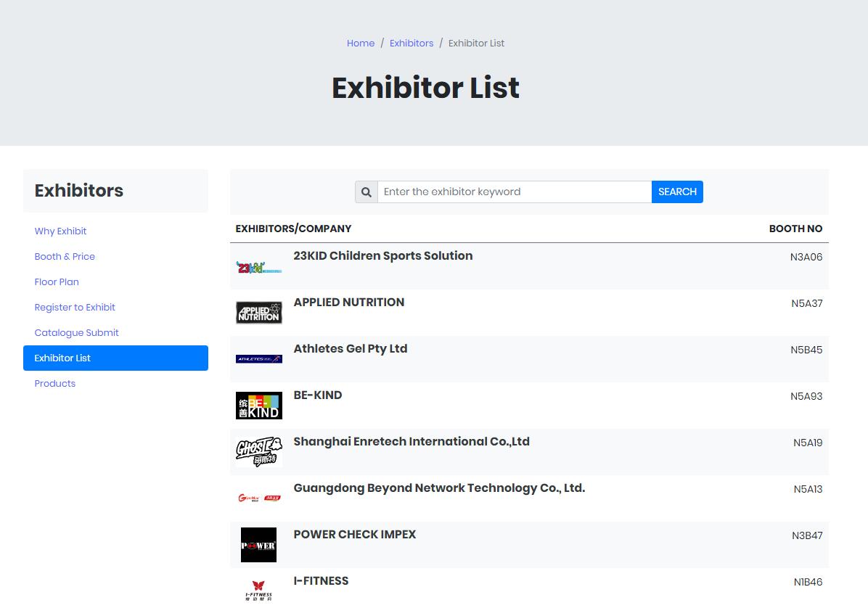Viewport: 868px width, 608px height.
Task: Click booth number N5A93
Action: [x=806, y=396]
